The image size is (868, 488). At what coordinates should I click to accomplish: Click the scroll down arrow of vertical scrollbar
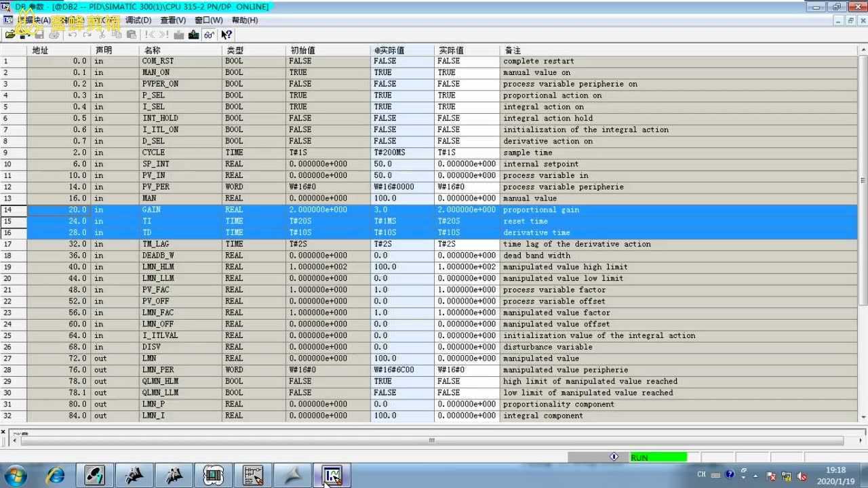[863, 417]
